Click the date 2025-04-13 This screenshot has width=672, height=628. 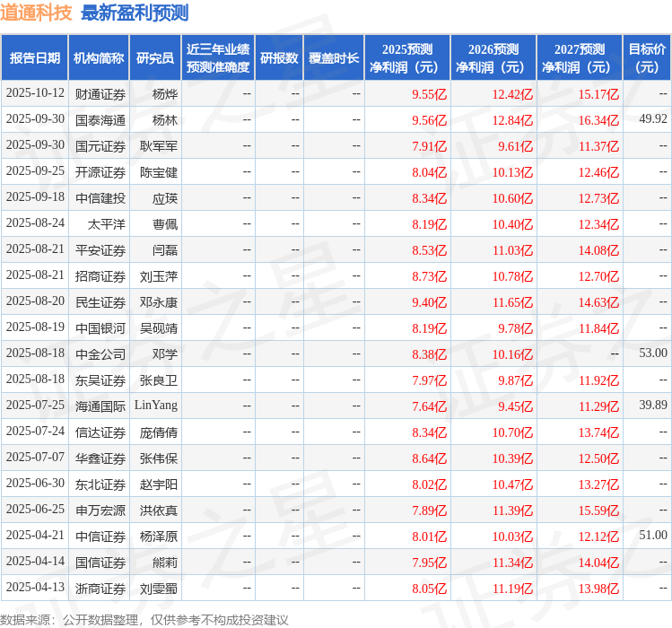pos(35,588)
